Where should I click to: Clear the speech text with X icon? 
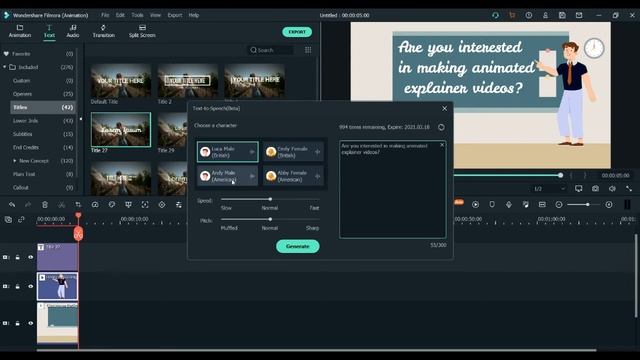(x=442, y=145)
